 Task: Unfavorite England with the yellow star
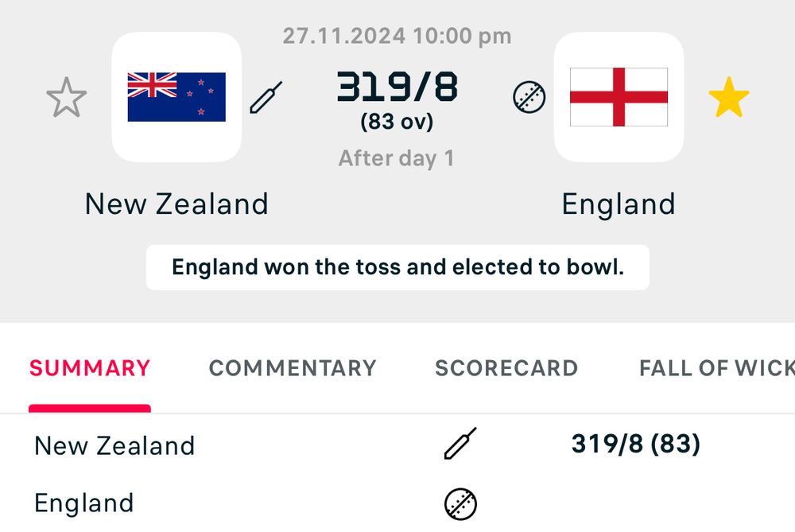click(x=728, y=99)
